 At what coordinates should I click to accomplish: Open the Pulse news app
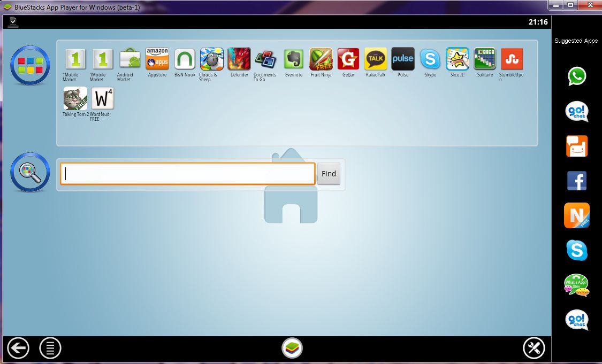403,59
